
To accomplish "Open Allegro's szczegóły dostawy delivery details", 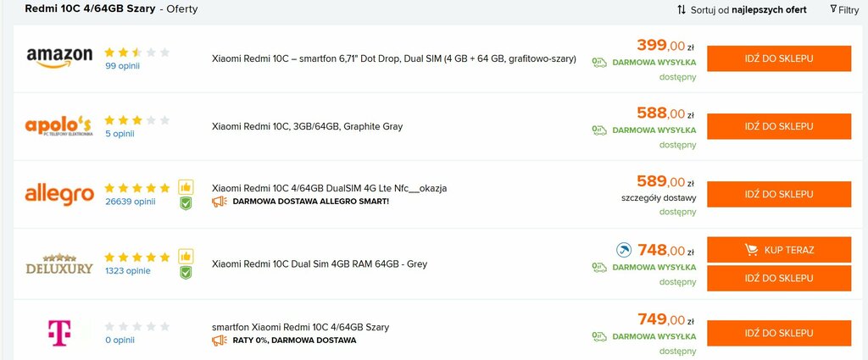I will (659, 198).
